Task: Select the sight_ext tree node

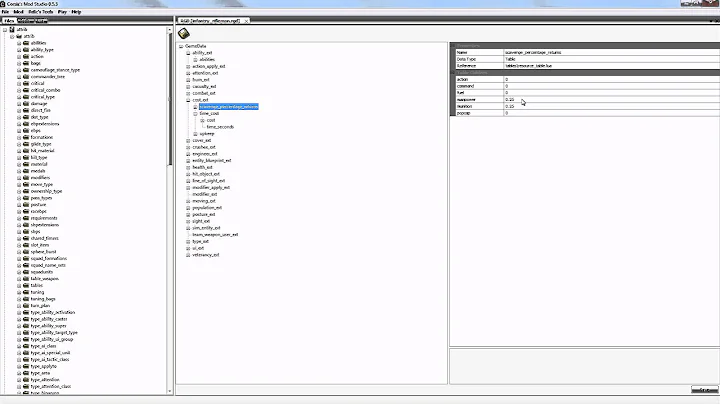Action: click(201, 221)
